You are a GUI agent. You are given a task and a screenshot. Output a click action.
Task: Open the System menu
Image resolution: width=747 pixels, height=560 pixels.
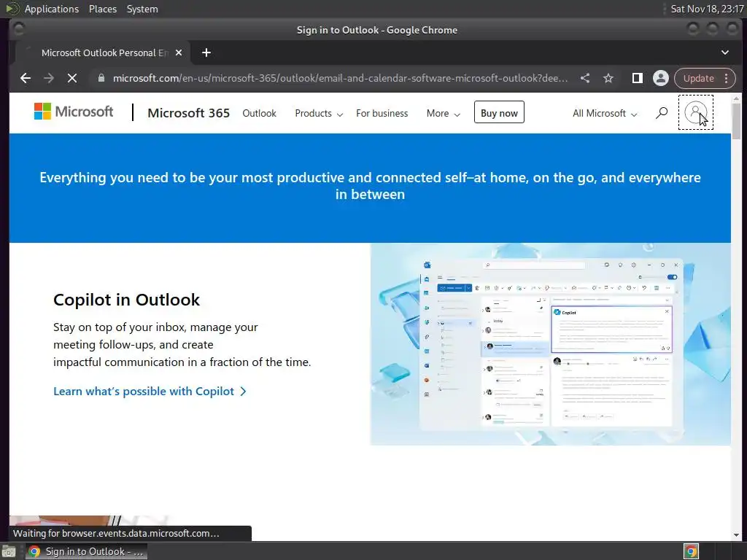tap(142, 9)
